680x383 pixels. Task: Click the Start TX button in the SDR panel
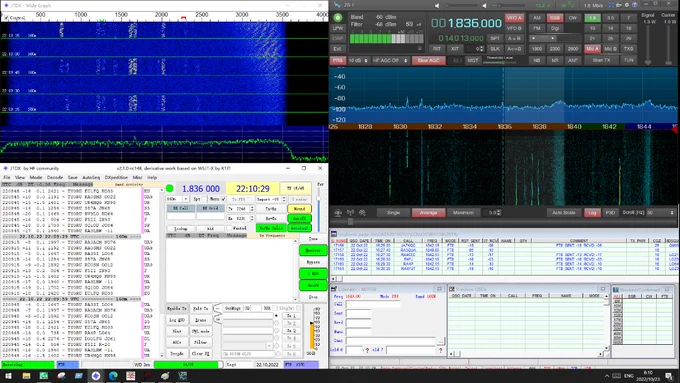pos(601,60)
